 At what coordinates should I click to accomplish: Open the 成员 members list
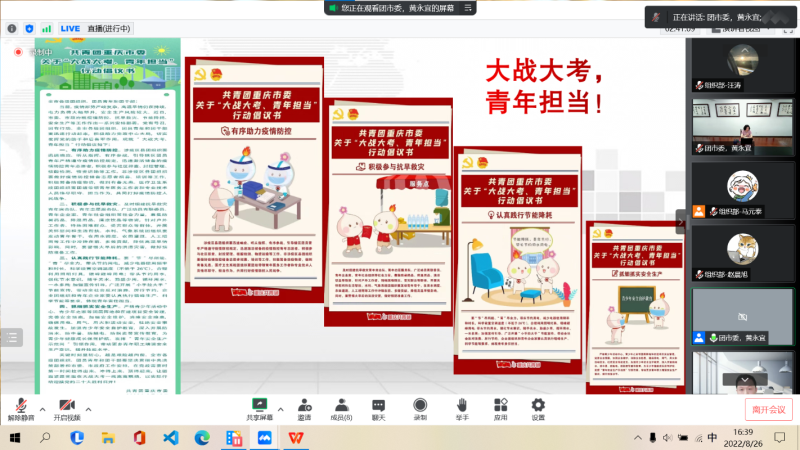click(x=341, y=410)
